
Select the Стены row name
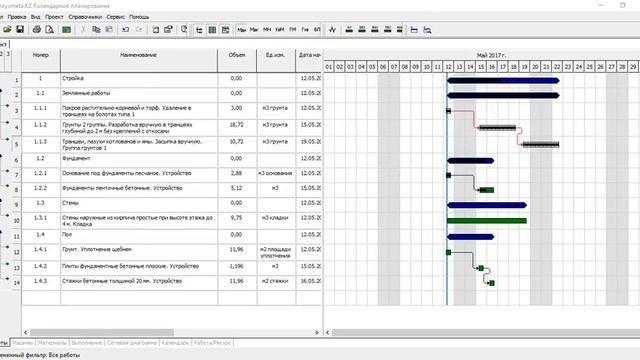coord(70,203)
